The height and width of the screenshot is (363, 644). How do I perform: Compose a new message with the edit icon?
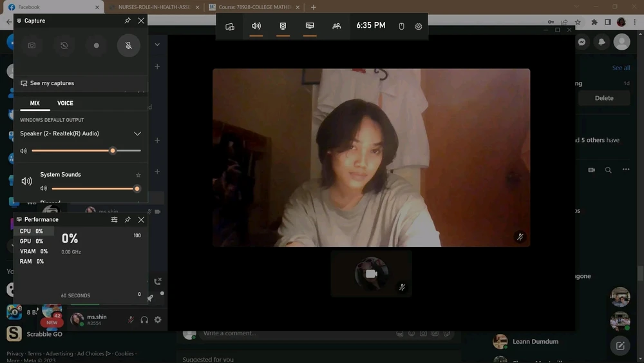[620, 346]
